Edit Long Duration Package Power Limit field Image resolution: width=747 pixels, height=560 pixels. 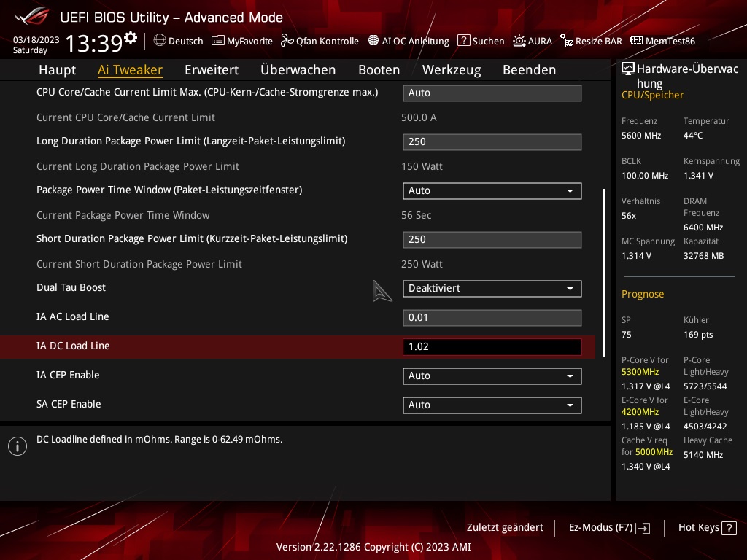[x=492, y=142]
